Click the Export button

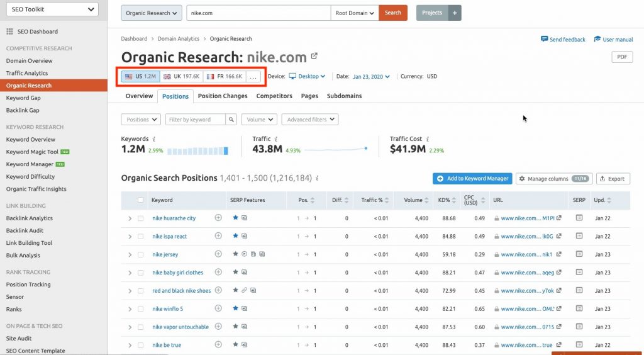click(613, 179)
